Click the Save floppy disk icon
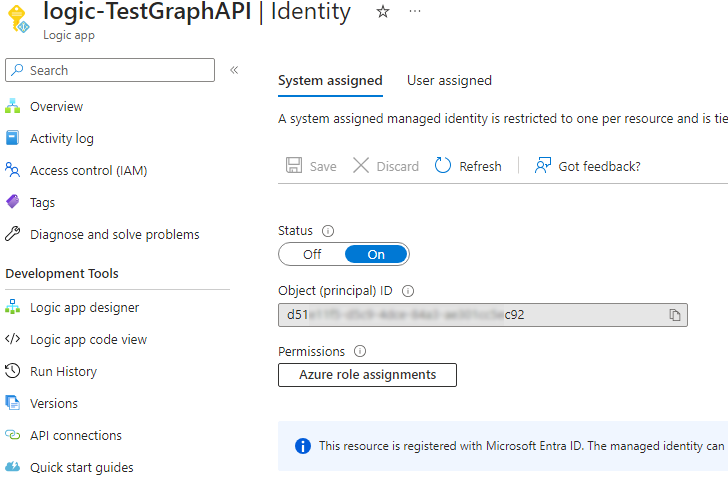The width and height of the screenshot is (728, 496). pyautogui.click(x=294, y=165)
